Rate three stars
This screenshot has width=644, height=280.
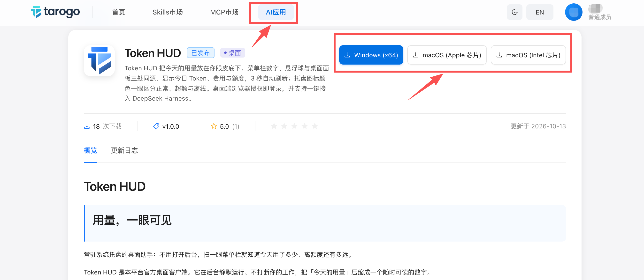click(x=294, y=126)
